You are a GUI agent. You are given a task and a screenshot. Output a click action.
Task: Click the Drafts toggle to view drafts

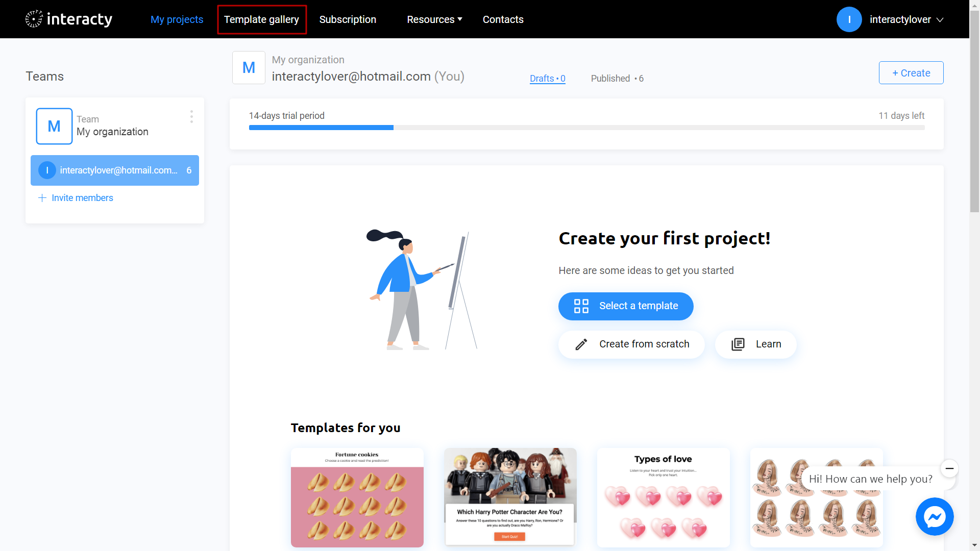tap(546, 78)
